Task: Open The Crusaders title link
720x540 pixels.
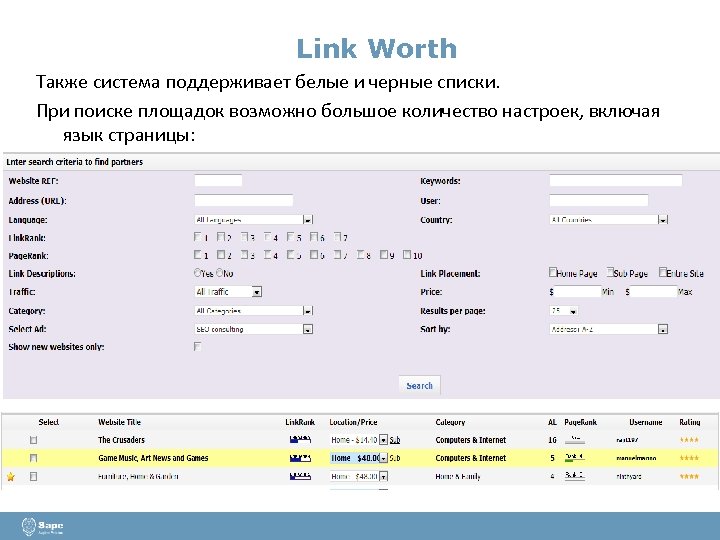Action: coord(121,440)
